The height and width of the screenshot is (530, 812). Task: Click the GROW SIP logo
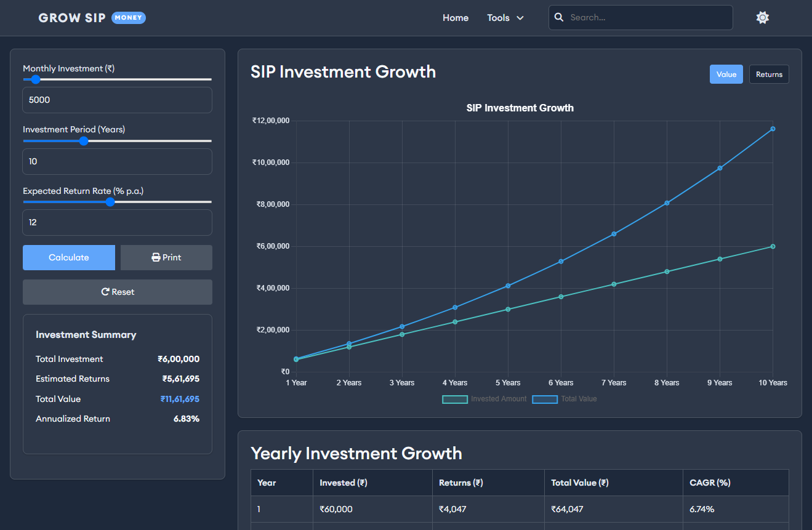[x=71, y=18]
